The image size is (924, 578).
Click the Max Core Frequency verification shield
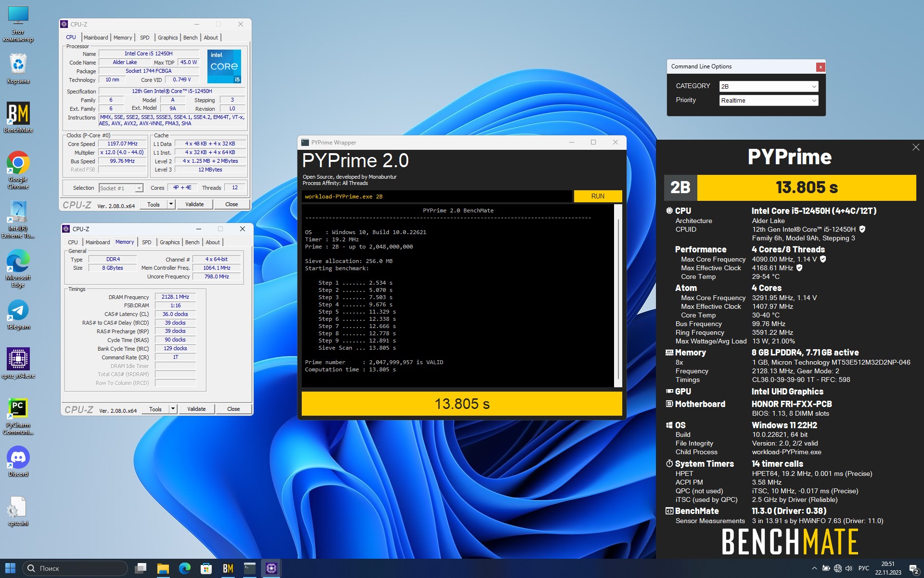(x=823, y=259)
